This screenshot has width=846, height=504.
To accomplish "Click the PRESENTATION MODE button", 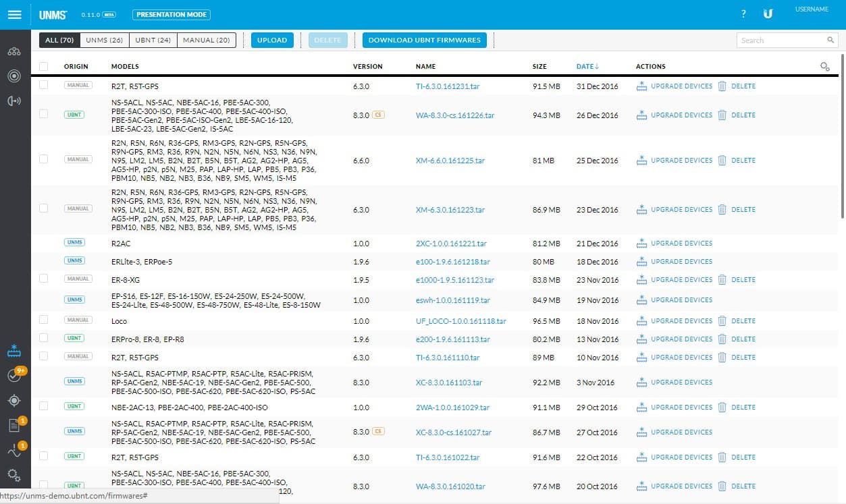I will (x=171, y=14).
